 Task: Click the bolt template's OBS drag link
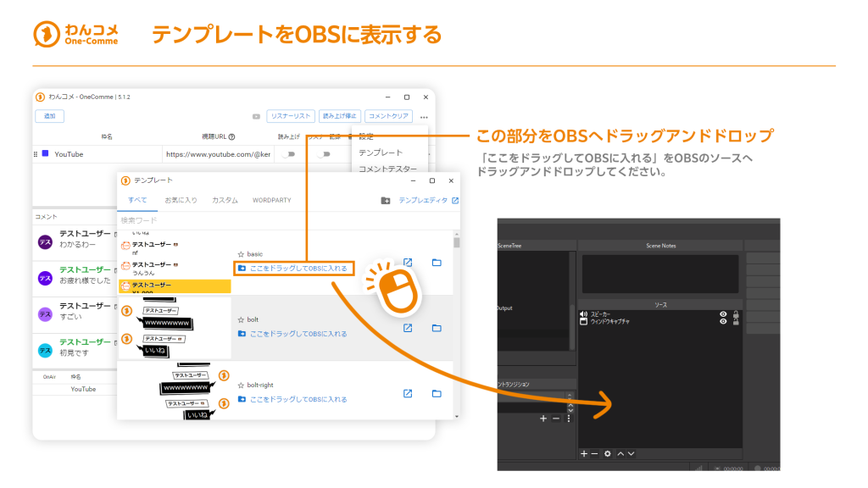(292, 334)
